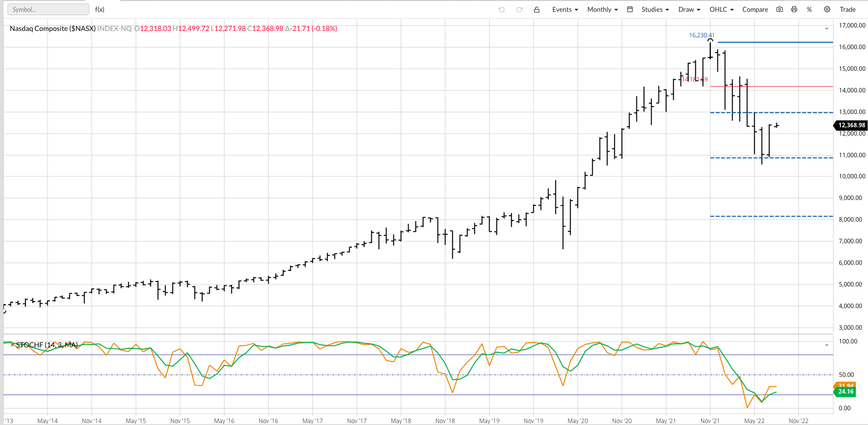
Task: Open the Events dropdown
Action: click(565, 9)
